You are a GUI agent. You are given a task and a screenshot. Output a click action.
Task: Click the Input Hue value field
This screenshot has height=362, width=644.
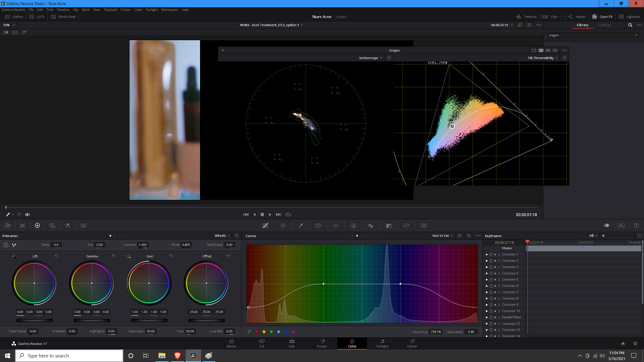point(436,332)
